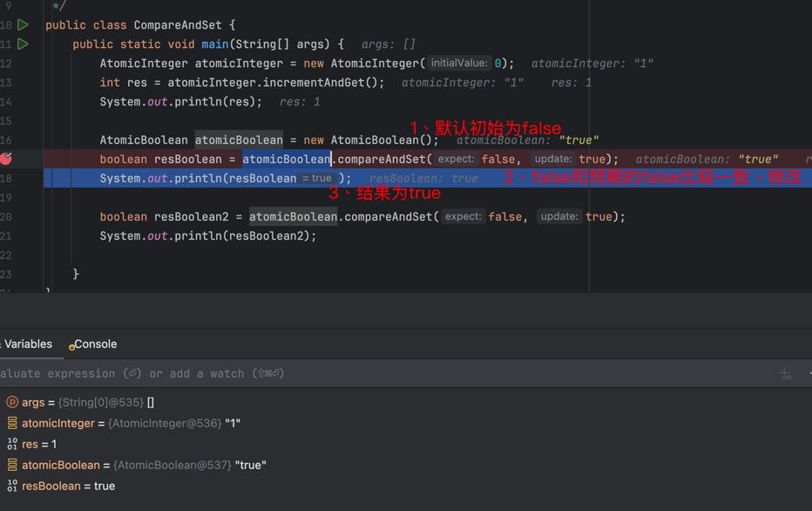This screenshot has width=812, height=511.
Task: Click the object icon beside atomicInteger variable
Action: click(12, 424)
